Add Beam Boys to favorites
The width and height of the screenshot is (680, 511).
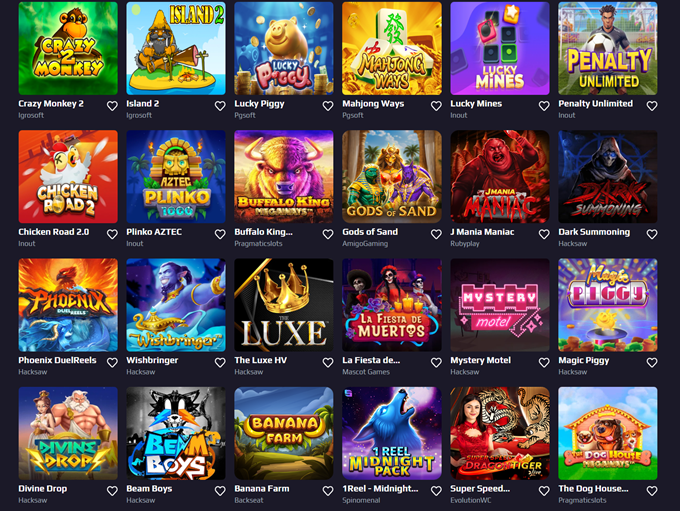(220, 491)
